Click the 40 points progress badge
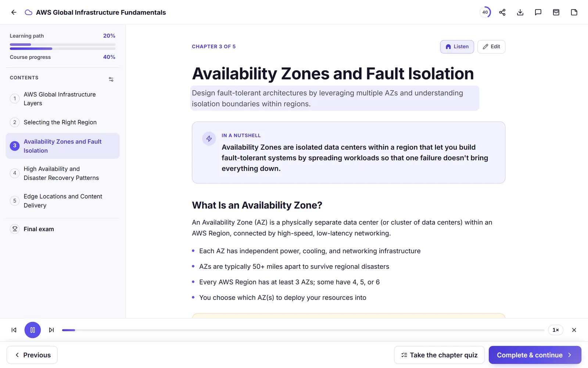 [485, 12]
